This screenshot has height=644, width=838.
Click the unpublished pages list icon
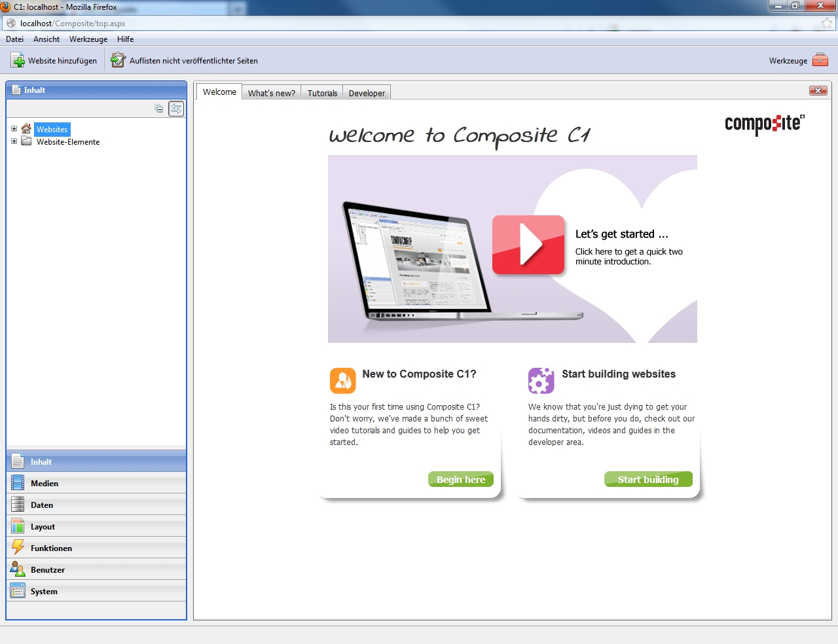118,61
